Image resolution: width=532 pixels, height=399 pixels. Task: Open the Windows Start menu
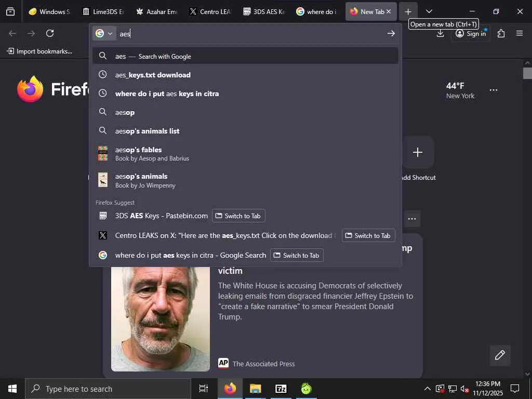click(x=12, y=389)
